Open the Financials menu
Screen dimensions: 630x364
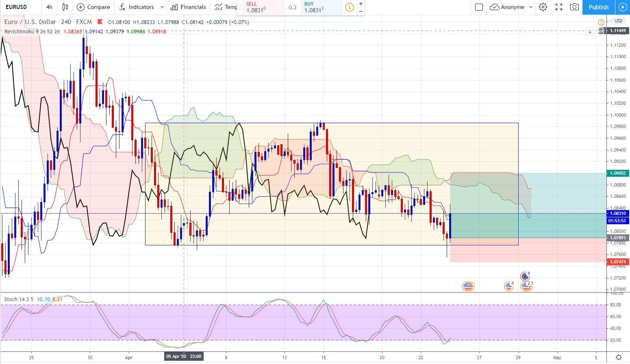coord(188,7)
